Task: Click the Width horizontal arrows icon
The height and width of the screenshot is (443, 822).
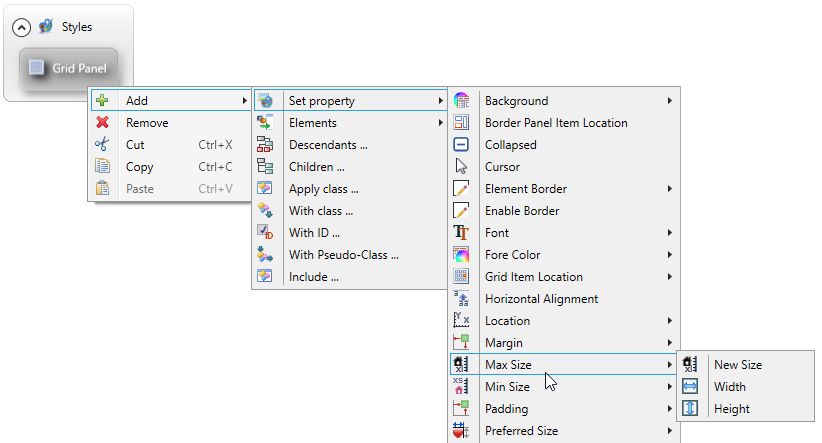Action: coord(690,387)
